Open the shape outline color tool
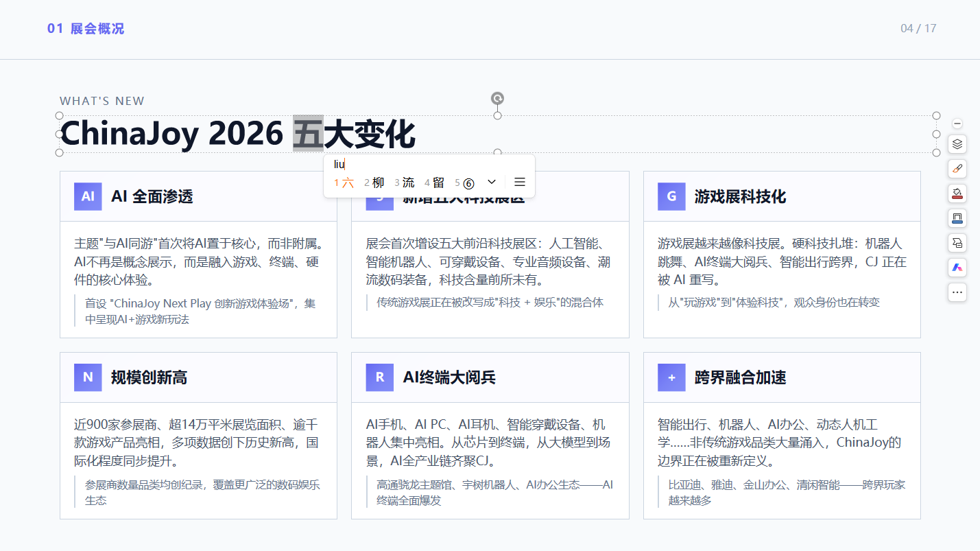980x551 pixels. (957, 218)
